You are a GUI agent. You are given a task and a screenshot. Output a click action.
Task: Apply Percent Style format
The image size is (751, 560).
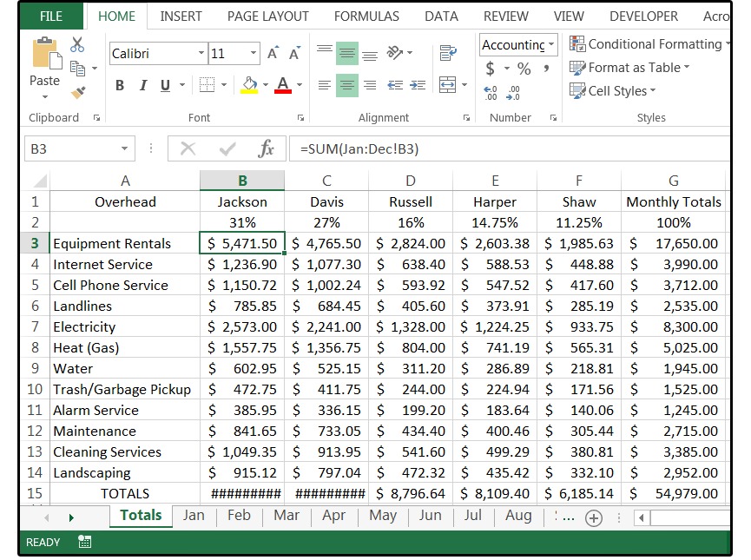point(524,69)
